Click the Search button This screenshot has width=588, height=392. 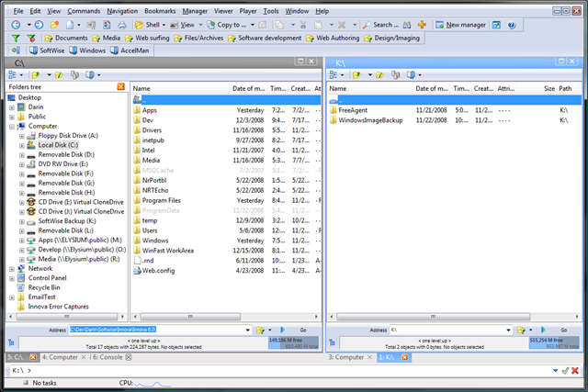(381, 25)
